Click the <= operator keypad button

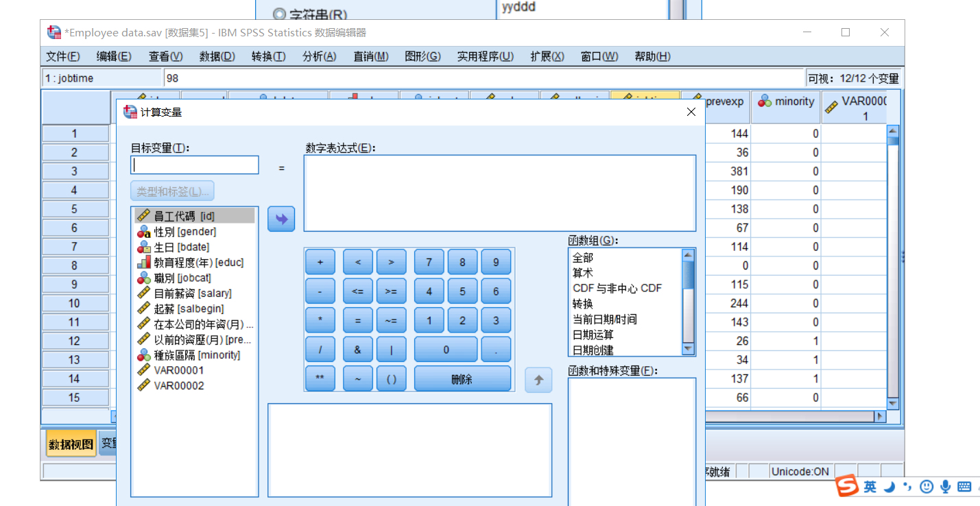357,291
